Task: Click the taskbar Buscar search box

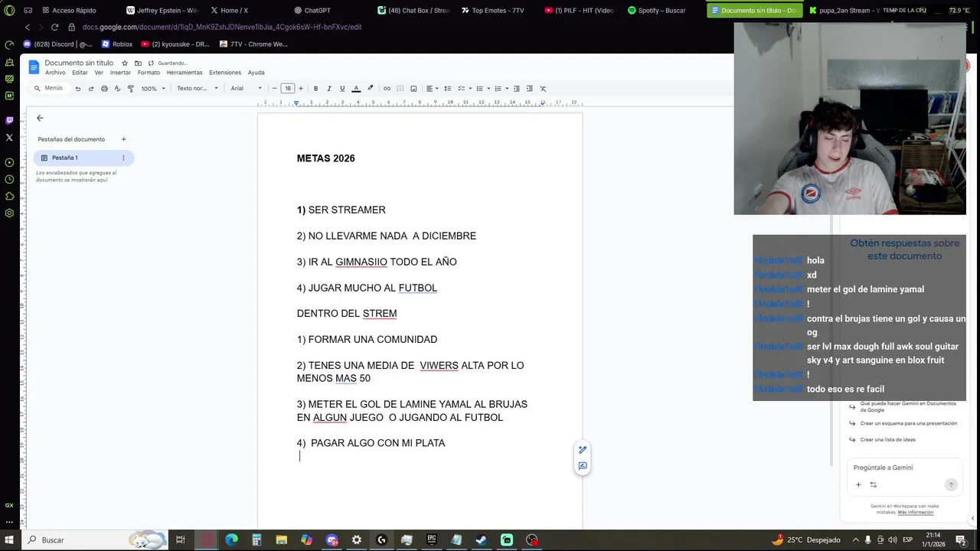Action: point(95,540)
